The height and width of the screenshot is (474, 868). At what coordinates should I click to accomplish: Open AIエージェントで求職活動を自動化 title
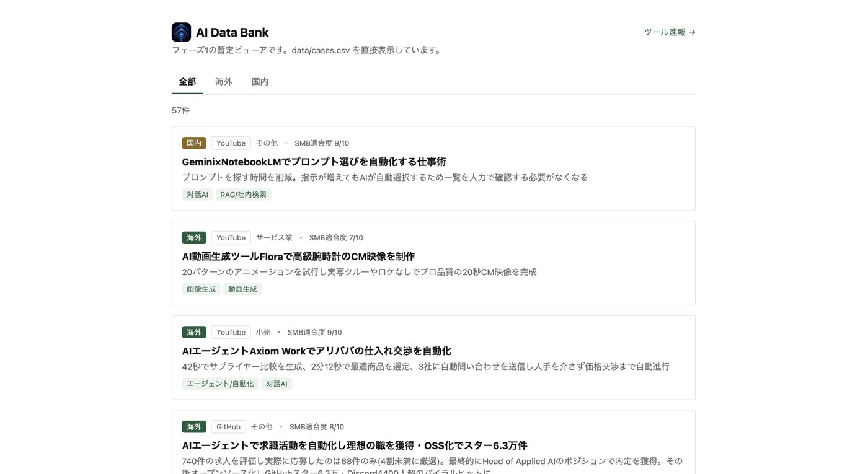click(x=355, y=445)
